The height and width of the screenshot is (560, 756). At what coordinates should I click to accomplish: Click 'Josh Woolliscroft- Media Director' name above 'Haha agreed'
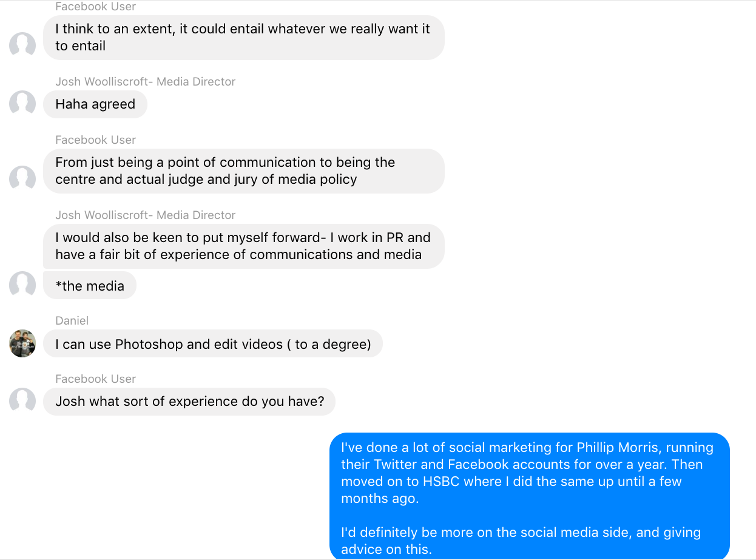click(x=146, y=81)
